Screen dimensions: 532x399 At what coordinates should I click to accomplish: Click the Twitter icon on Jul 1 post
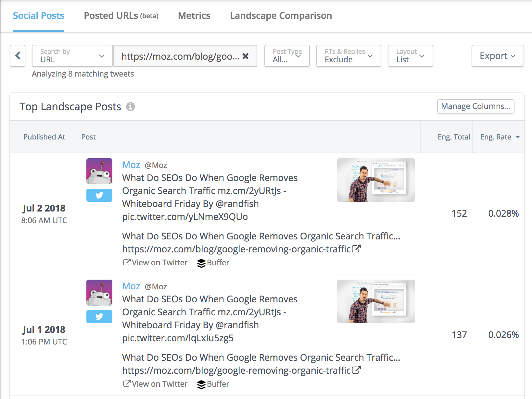point(99,317)
